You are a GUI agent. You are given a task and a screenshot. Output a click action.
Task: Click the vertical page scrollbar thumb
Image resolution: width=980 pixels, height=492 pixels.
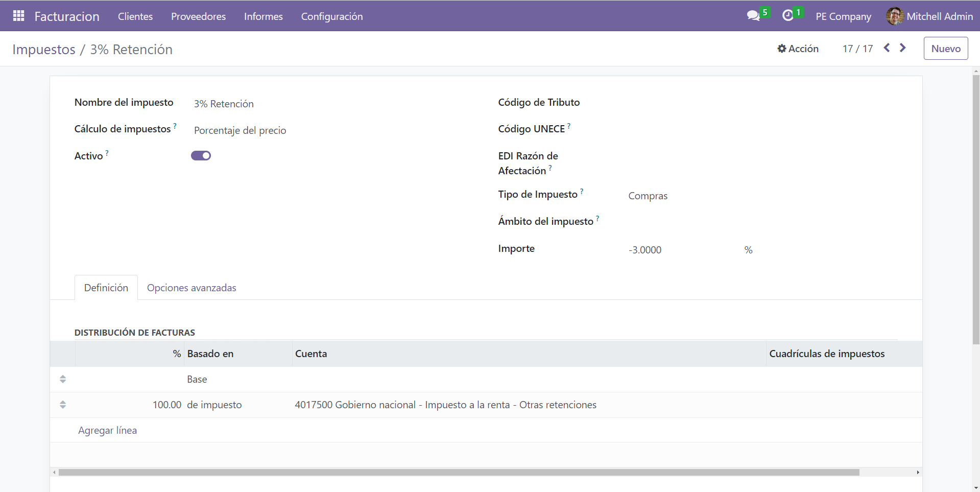pos(976,209)
